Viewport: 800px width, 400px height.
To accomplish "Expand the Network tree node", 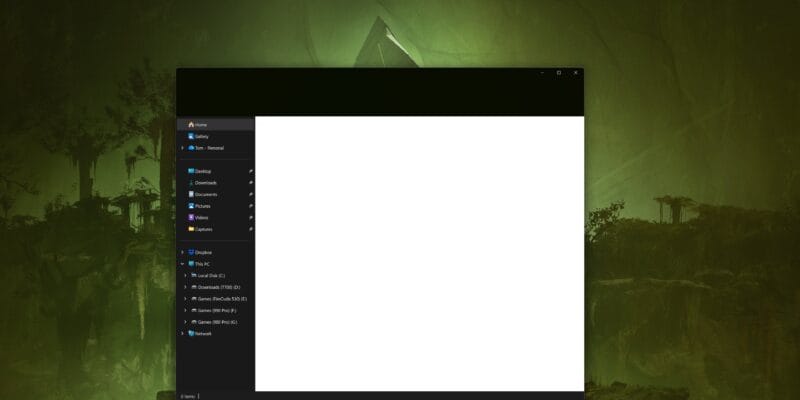I will [182, 334].
